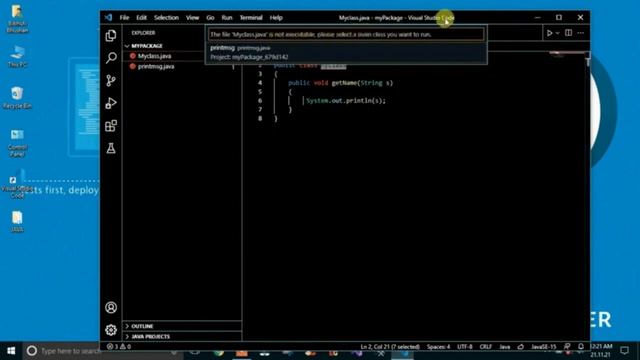Open the notifications bell in status bar

coord(581,347)
